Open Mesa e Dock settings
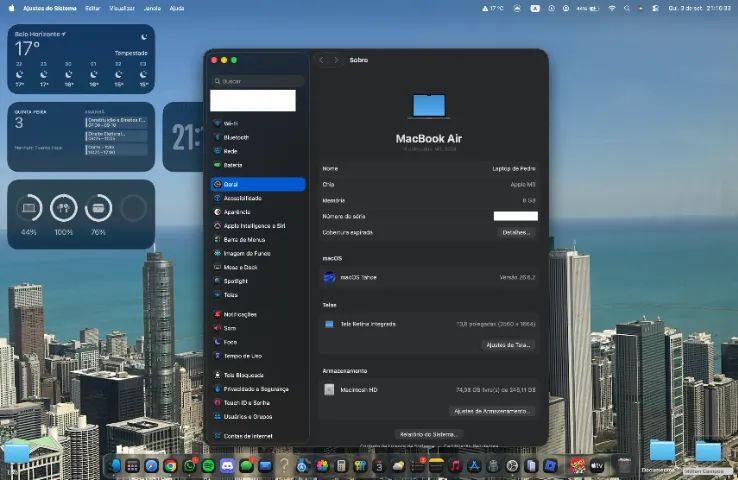This screenshot has width=738, height=480. (257, 267)
